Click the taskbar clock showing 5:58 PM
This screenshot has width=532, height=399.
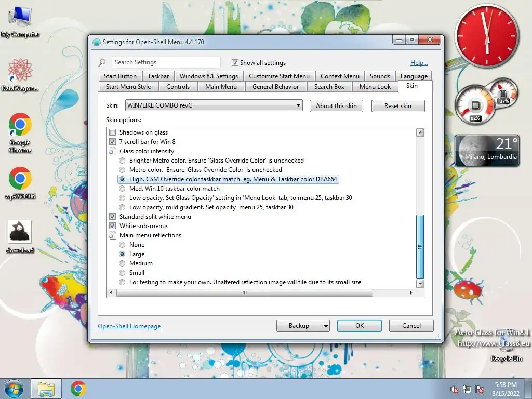pyautogui.click(x=506, y=389)
